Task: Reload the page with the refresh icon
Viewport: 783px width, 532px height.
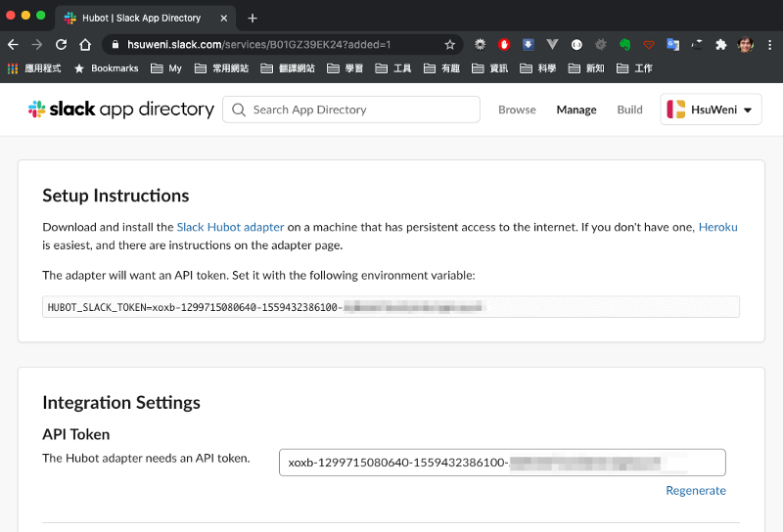Action: [x=61, y=45]
